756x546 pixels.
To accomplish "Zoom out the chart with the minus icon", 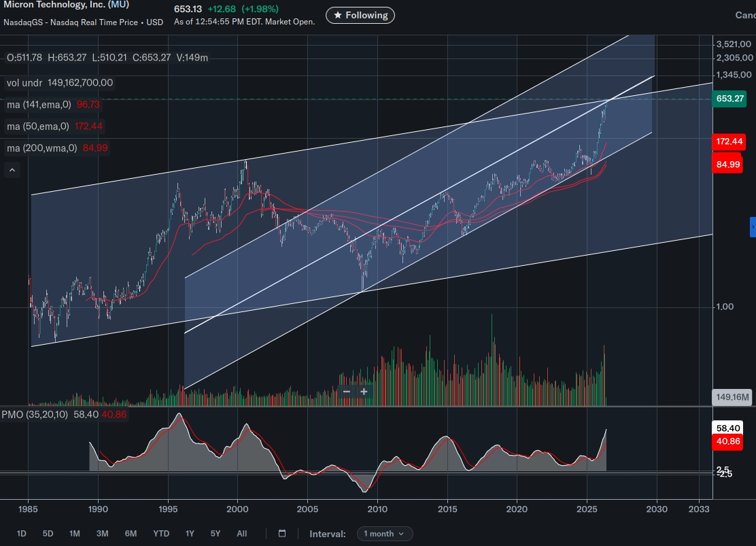I will click(x=346, y=392).
